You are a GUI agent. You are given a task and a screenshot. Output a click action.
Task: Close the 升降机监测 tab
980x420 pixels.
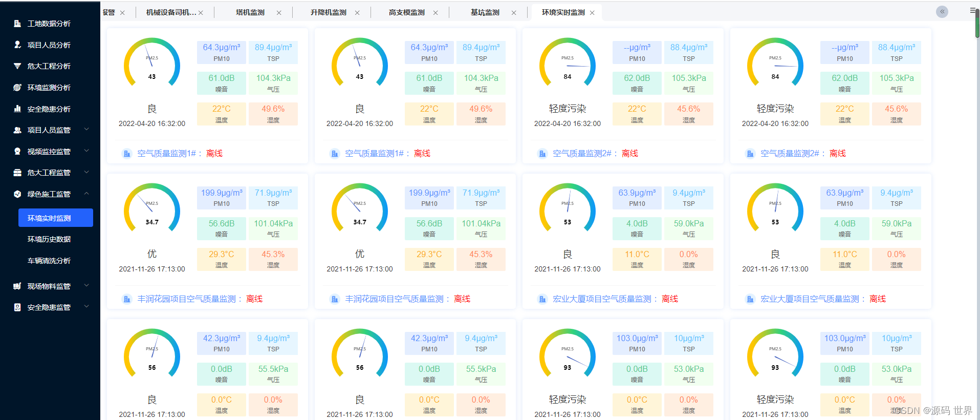(357, 13)
